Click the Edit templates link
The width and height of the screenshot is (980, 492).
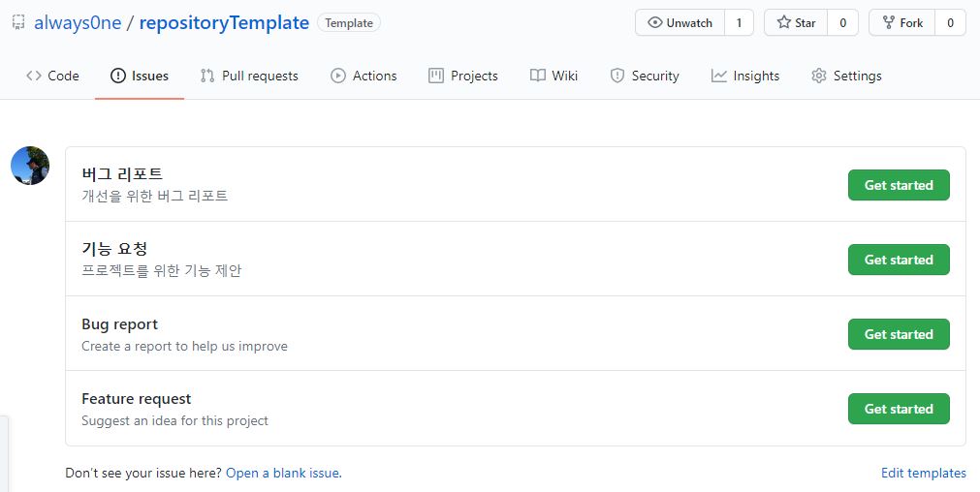point(924,473)
